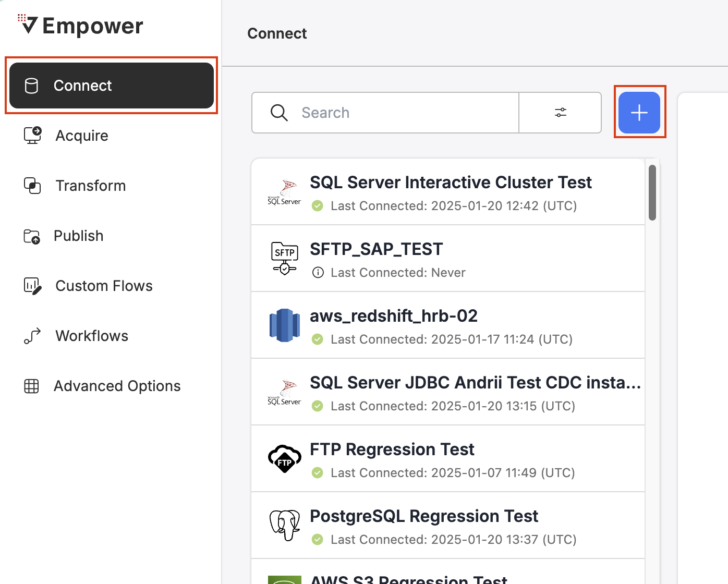Add a new connection with plus button
This screenshot has height=584, width=728.
coord(639,113)
